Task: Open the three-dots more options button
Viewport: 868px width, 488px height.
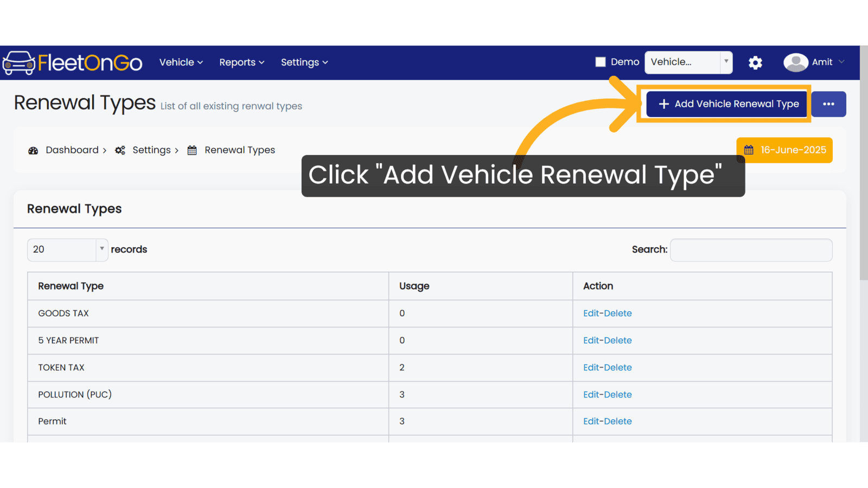Action: (x=828, y=104)
